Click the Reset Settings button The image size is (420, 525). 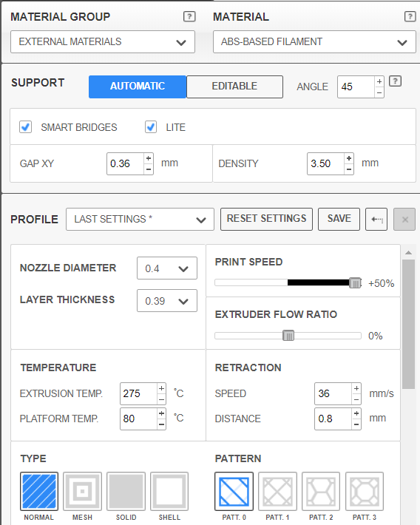[267, 220]
